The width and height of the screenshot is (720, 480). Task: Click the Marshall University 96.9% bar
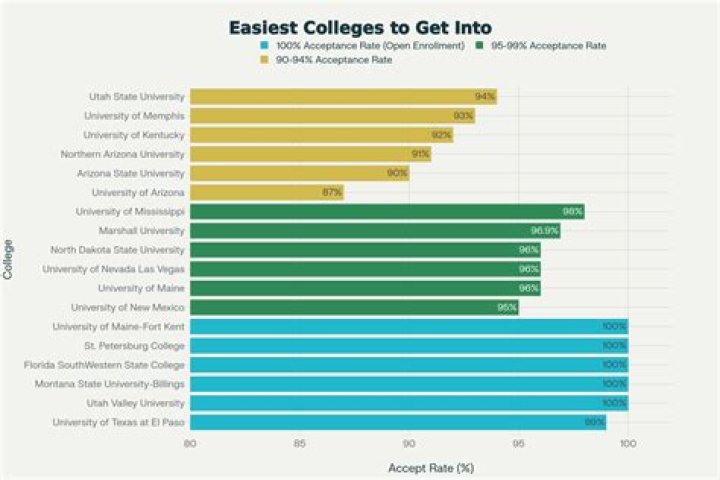(374, 231)
